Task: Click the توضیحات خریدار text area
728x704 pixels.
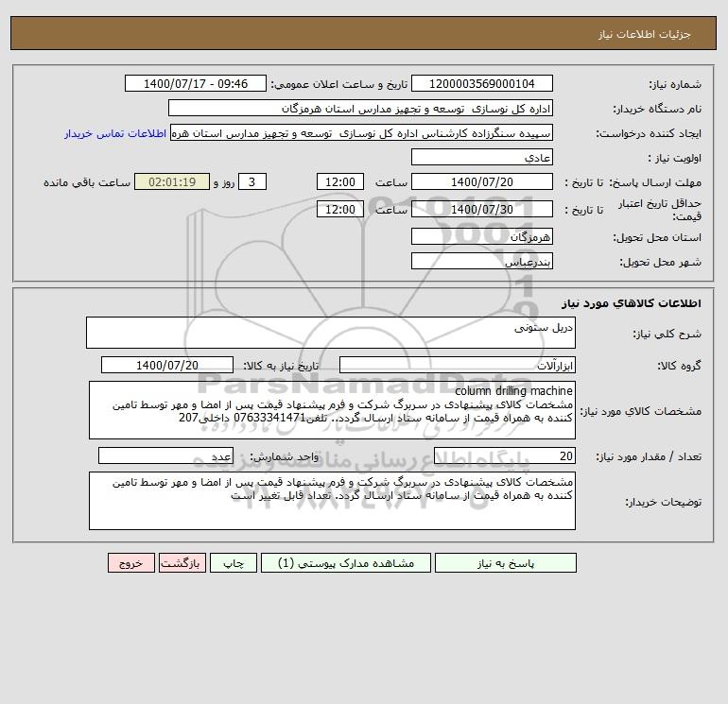Action: coord(332,501)
